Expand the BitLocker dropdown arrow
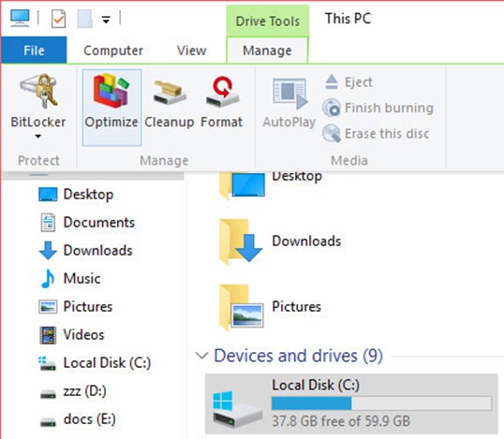504x439 pixels. 37,137
